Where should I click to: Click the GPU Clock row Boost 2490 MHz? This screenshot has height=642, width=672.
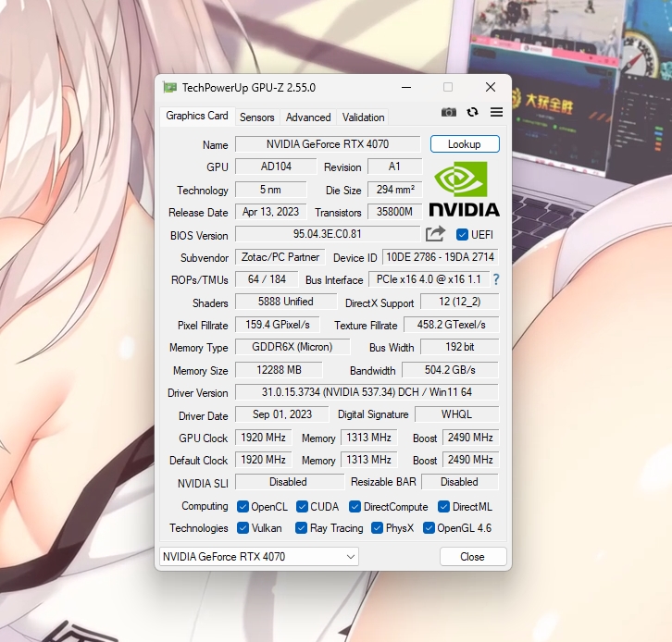[470, 438]
